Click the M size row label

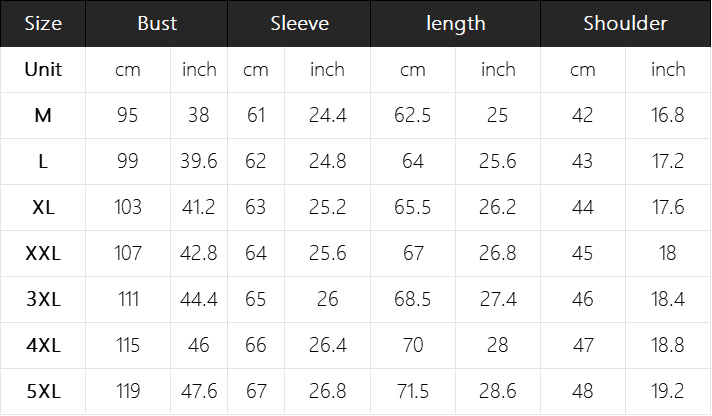(43, 115)
